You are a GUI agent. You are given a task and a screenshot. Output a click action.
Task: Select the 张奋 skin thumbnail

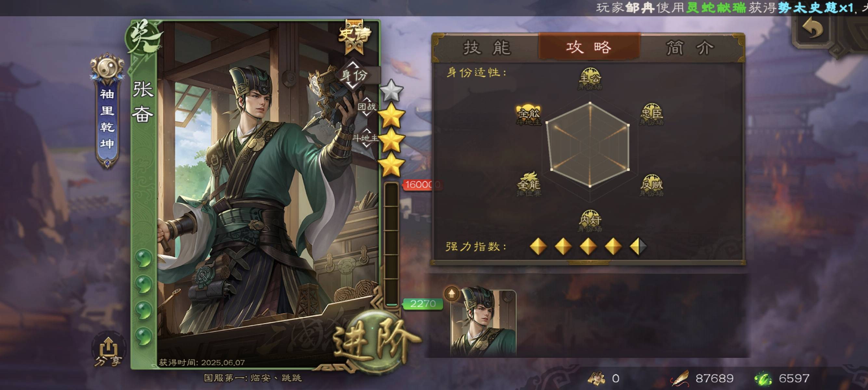click(x=483, y=323)
